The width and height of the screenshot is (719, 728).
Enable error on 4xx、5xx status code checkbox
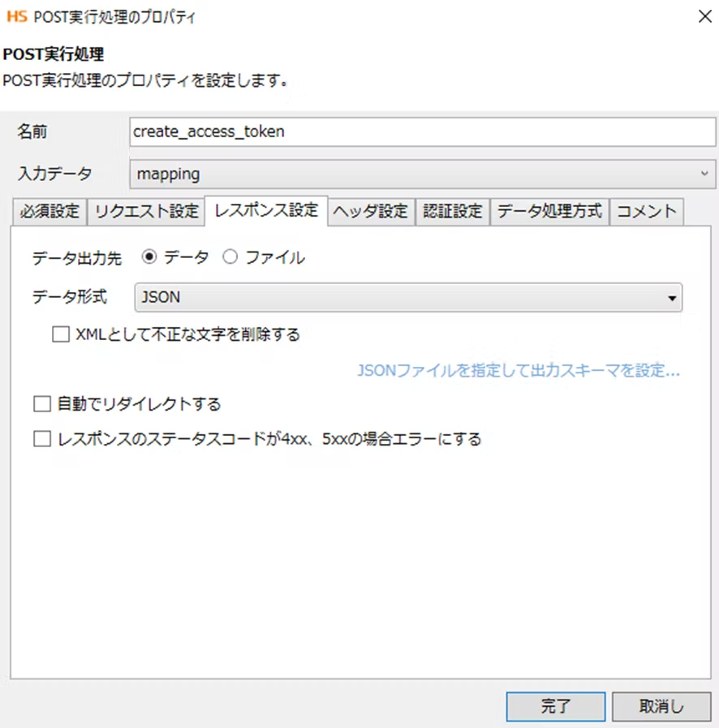[x=41, y=439]
